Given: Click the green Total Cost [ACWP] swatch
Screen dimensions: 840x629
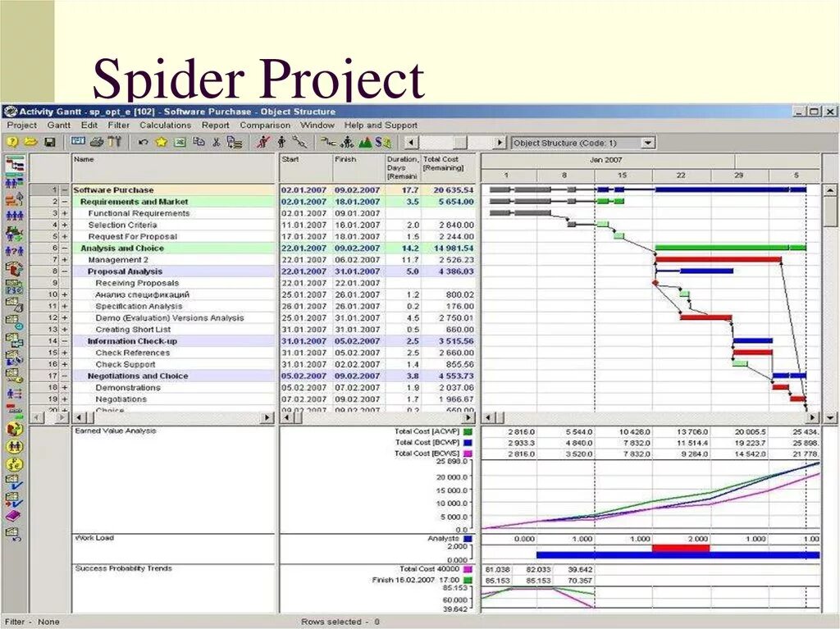Looking at the screenshot, I should click(x=468, y=432).
